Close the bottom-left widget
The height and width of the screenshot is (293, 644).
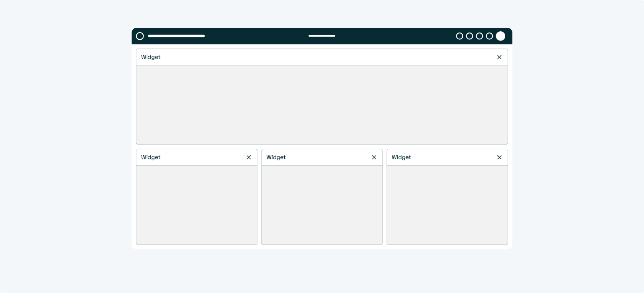click(x=249, y=157)
